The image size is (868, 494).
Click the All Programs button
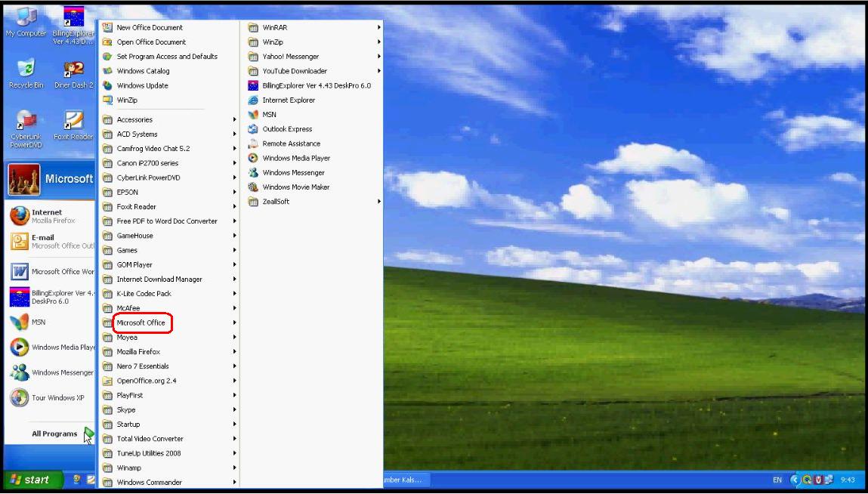[62, 434]
